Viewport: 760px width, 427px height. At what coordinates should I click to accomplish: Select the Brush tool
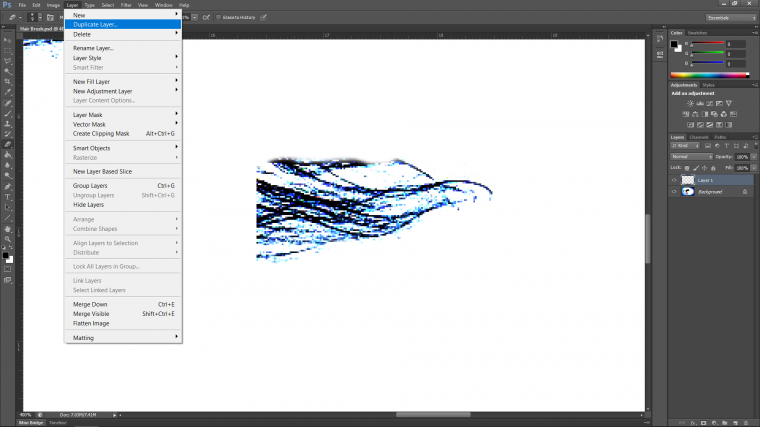[x=8, y=113]
